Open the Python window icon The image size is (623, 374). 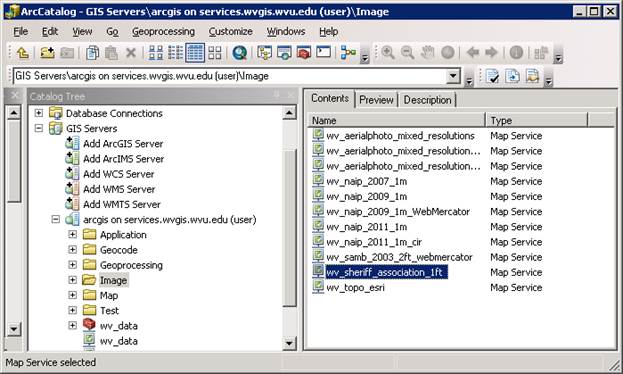pos(323,52)
